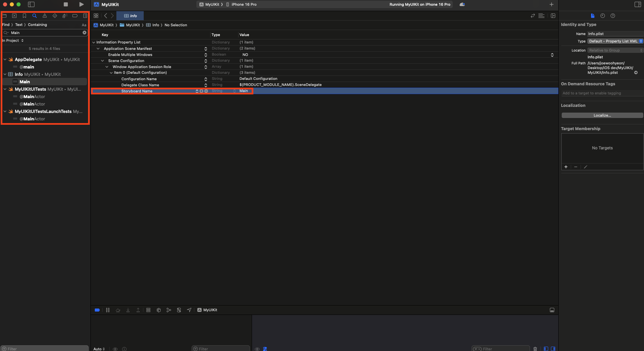Toggle code review arrows icon

click(533, 16)
